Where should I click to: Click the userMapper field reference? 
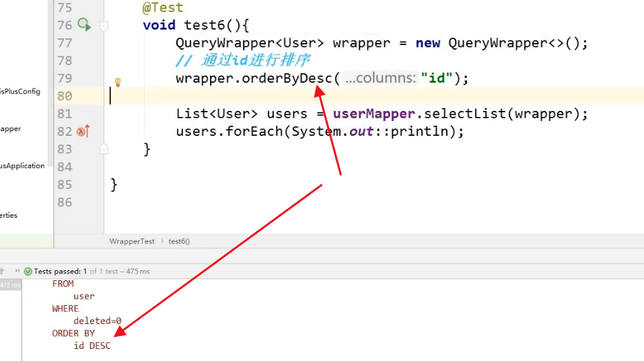pos(373,114)
